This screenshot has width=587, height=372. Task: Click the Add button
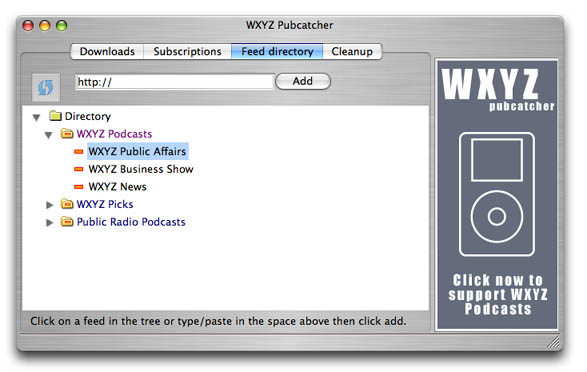click(x=303, y=81)
